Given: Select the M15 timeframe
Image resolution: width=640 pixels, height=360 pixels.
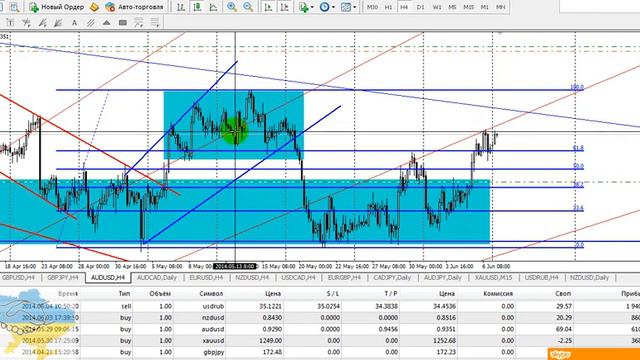Looking at the screenshot, I should tap(469, 7).
